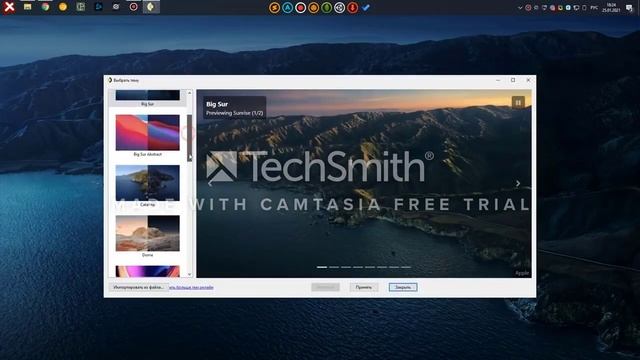Click the red X icon in the taskbar corner
Screen dimensions: 640x360
point(9,7)
